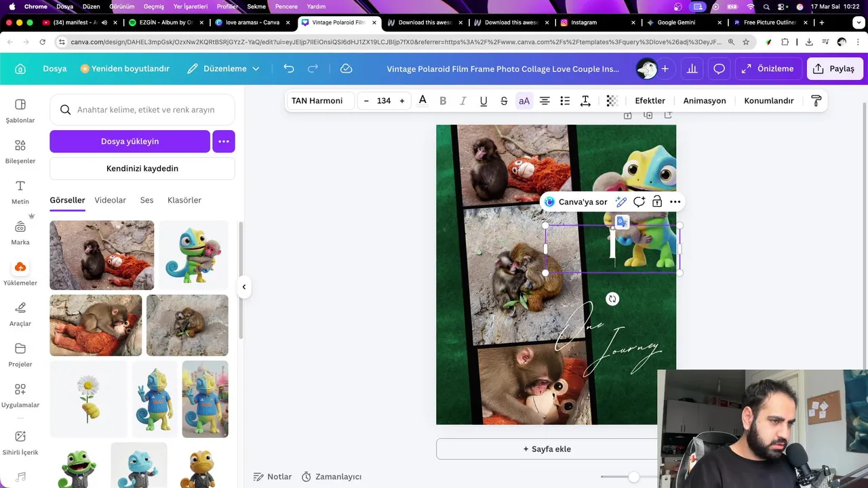Open the comments speech bubble icon

pyautogui.click(x=719, y=68)
